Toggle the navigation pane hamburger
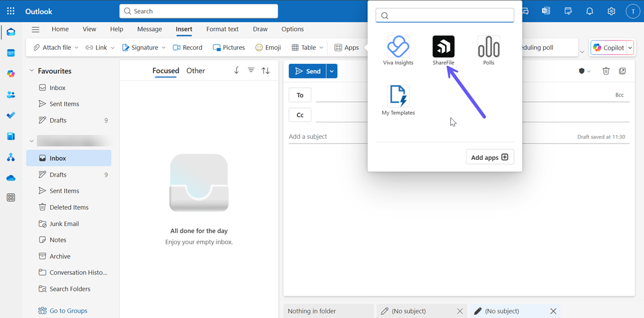 click(x=36, y=29)
